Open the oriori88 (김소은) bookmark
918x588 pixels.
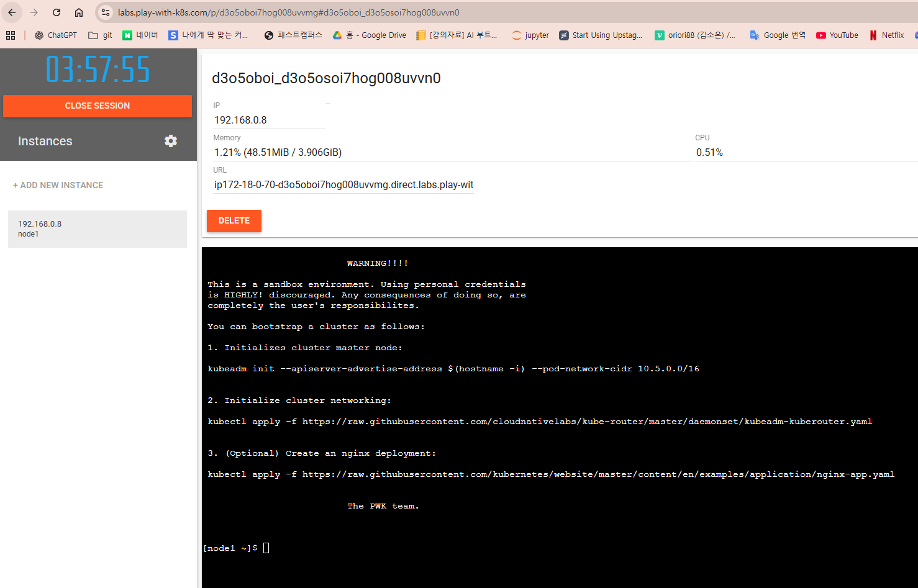pos(695,35)
